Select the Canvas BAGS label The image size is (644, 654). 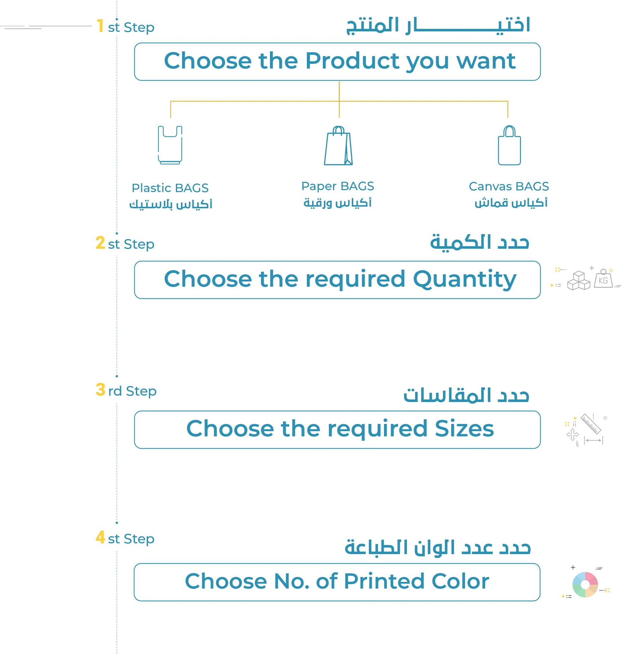509,187
